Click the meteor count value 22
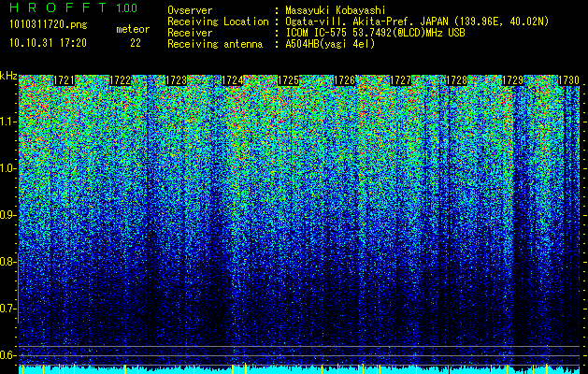Screen dimensions: 588x374 (136, 43)
